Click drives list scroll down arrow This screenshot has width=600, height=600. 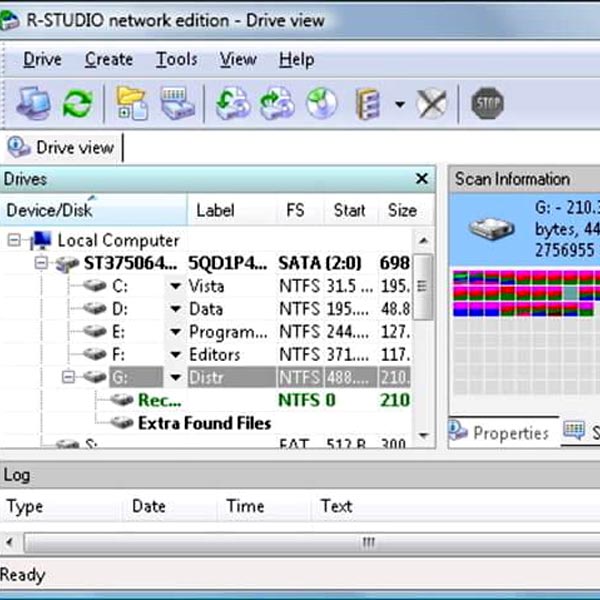point(423,435)
